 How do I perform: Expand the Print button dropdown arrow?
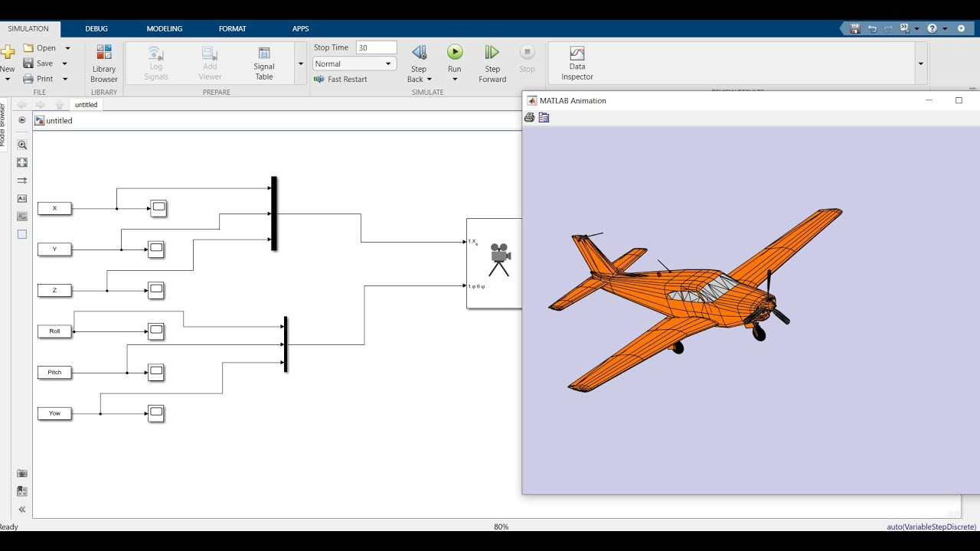click(65, 79)
